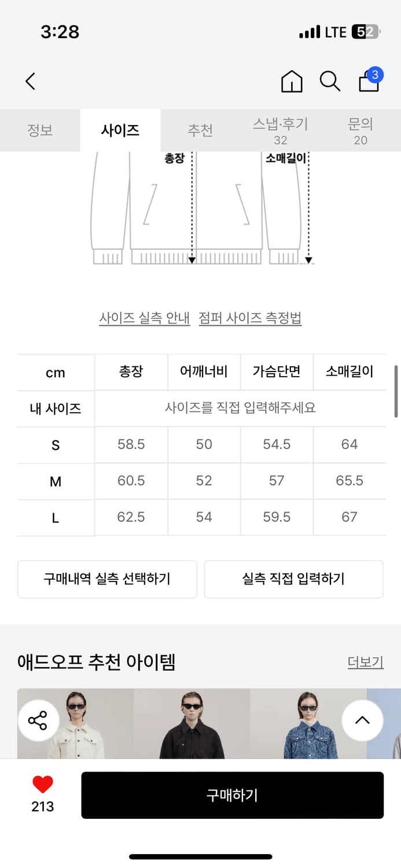
Task: Open the 스냅·후기 tab
Action: tap(281, 130)
